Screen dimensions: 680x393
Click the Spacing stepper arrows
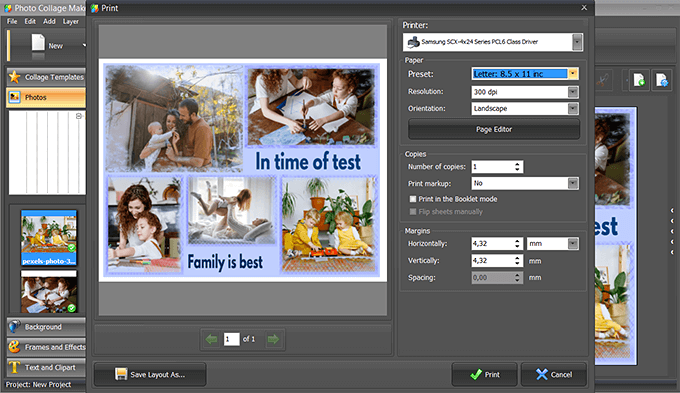tap(517, 278)
